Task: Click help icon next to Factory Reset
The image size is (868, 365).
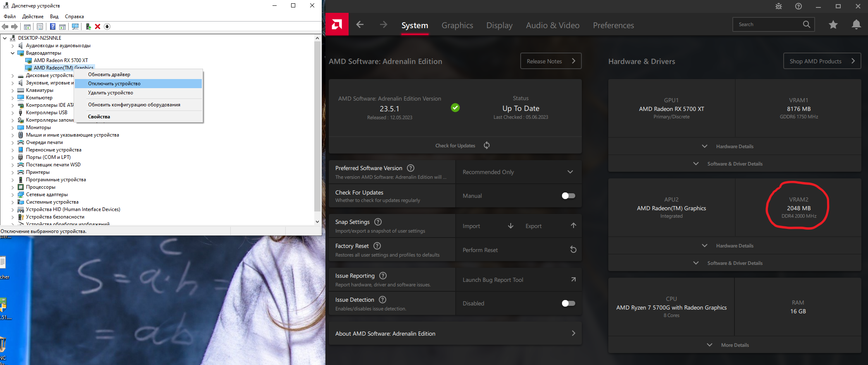Action: click(377, 246)
